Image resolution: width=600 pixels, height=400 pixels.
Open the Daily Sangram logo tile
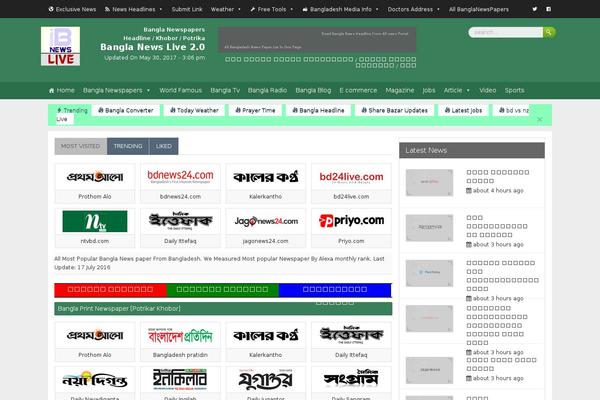351,380
